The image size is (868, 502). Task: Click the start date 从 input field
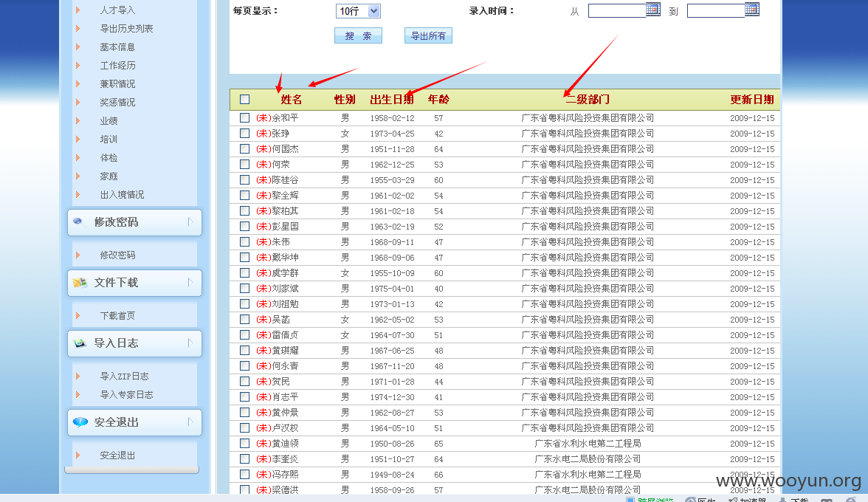point(617,10)
